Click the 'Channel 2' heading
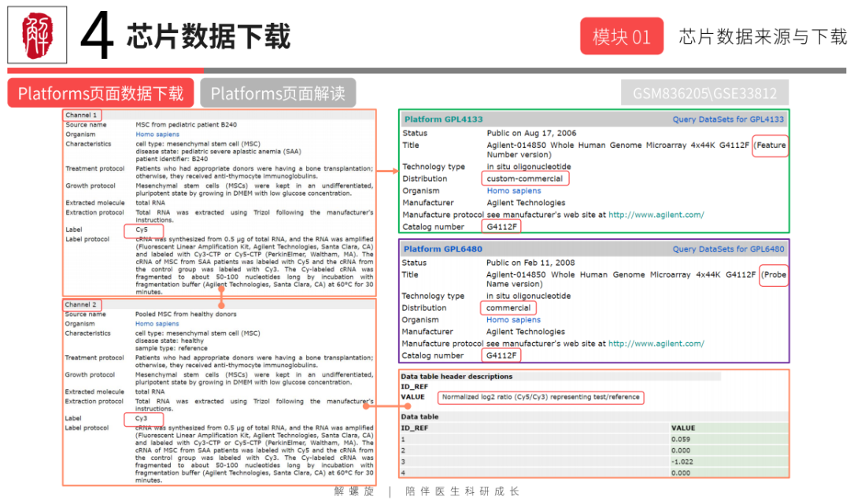This screenshot has width=850, height=504. [x=81, y=305]
